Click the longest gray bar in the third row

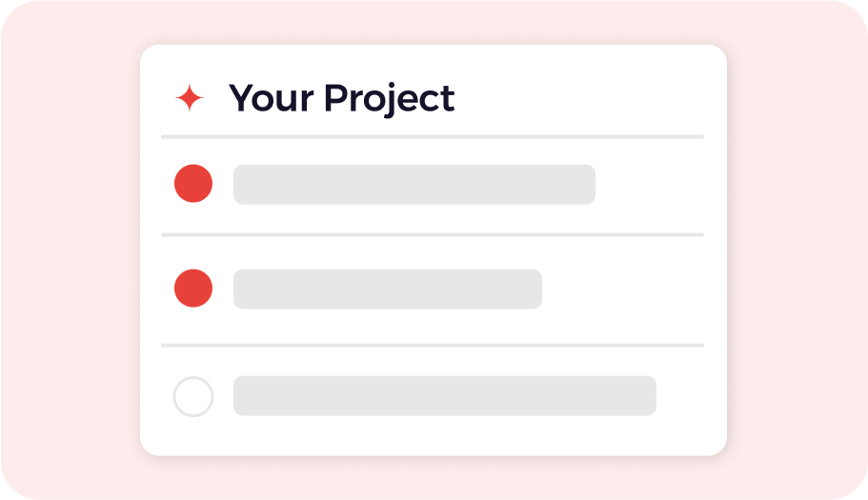point(444,396)
